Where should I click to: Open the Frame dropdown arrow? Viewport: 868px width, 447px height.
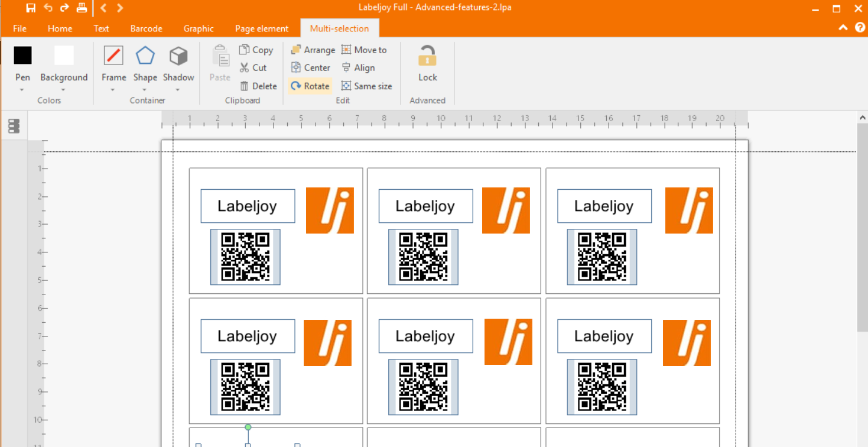(112, 90)
